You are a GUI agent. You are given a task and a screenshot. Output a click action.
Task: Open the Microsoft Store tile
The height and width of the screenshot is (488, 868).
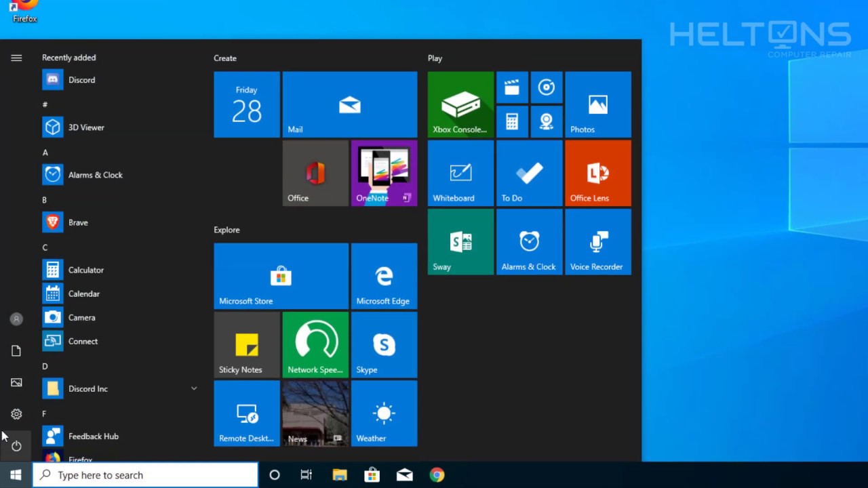tap(281, 276)
